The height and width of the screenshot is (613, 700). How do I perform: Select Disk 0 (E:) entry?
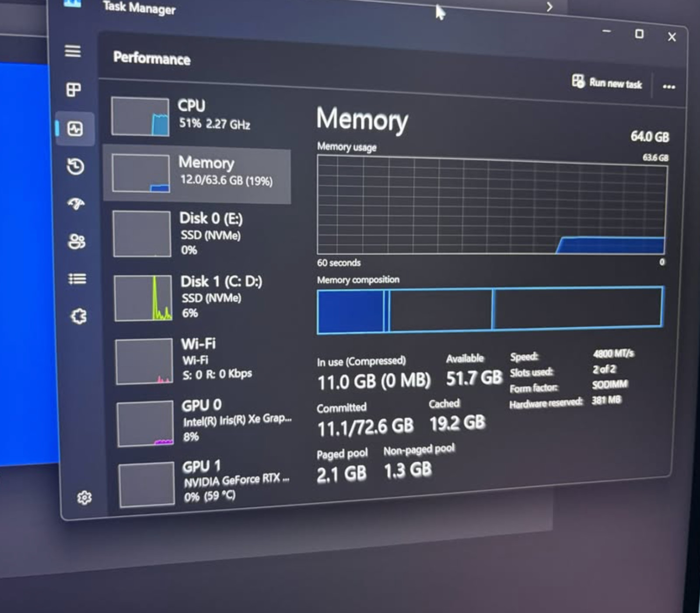coord(198,234)
